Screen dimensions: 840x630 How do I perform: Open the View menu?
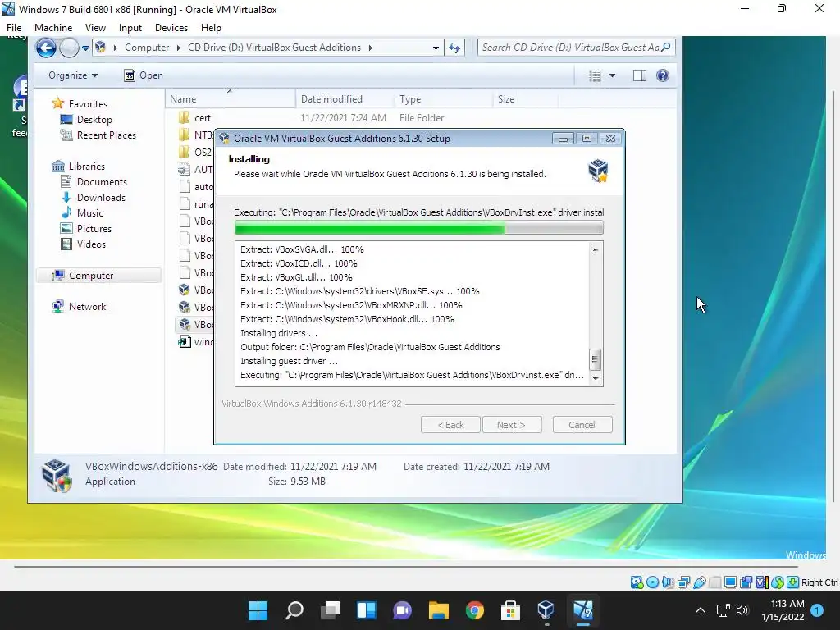pos(95,28)
